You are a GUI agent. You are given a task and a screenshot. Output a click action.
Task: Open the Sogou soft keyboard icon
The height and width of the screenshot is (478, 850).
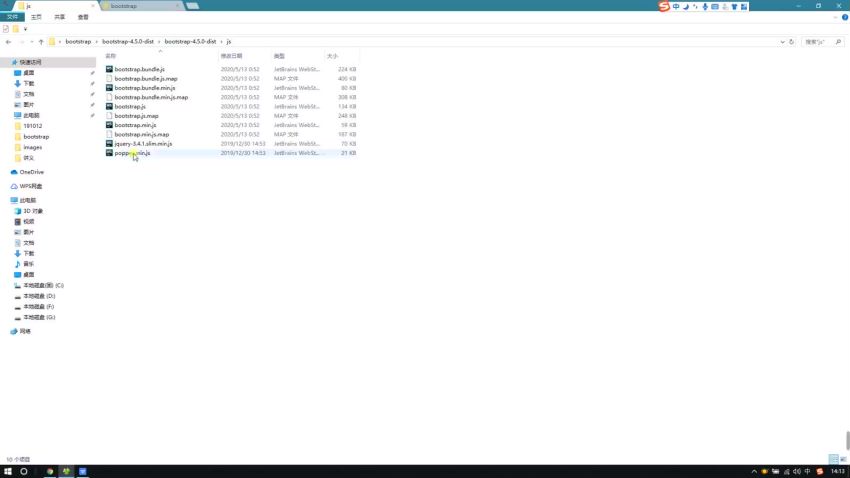[715, 7]
